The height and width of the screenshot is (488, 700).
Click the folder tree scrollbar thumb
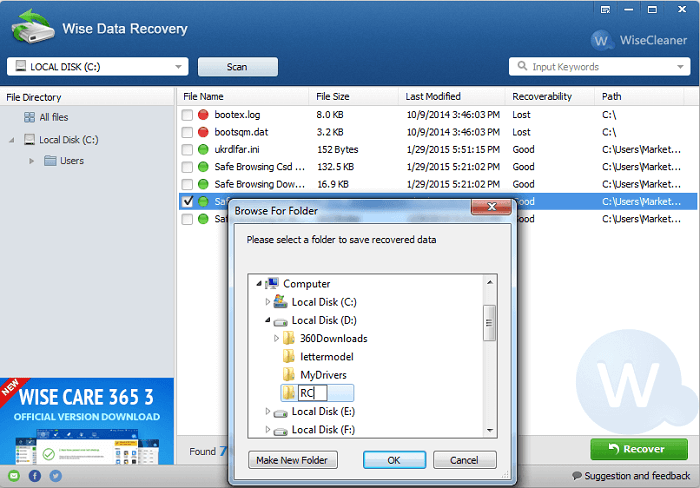pos(490,323)
